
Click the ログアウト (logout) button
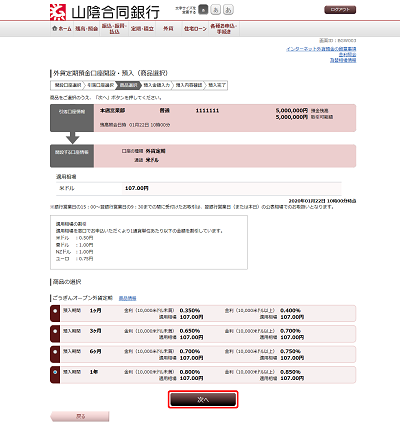click(x=340, y=10)
